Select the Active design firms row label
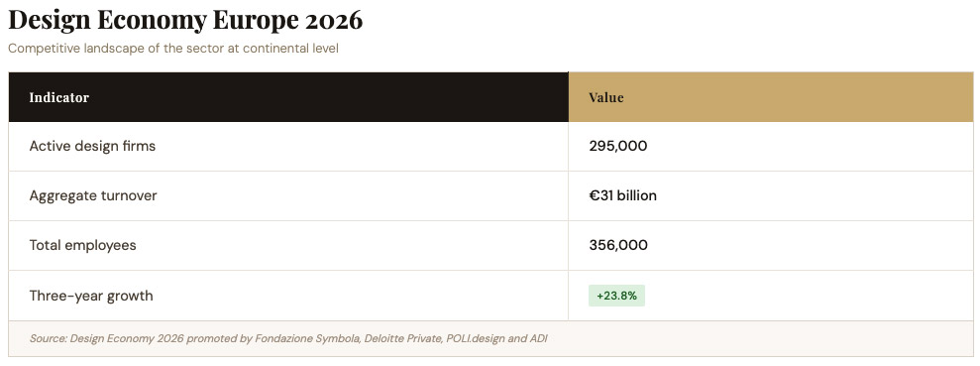Image resolution: width=980 pixels, height=366 pixels. coord(92,147)
